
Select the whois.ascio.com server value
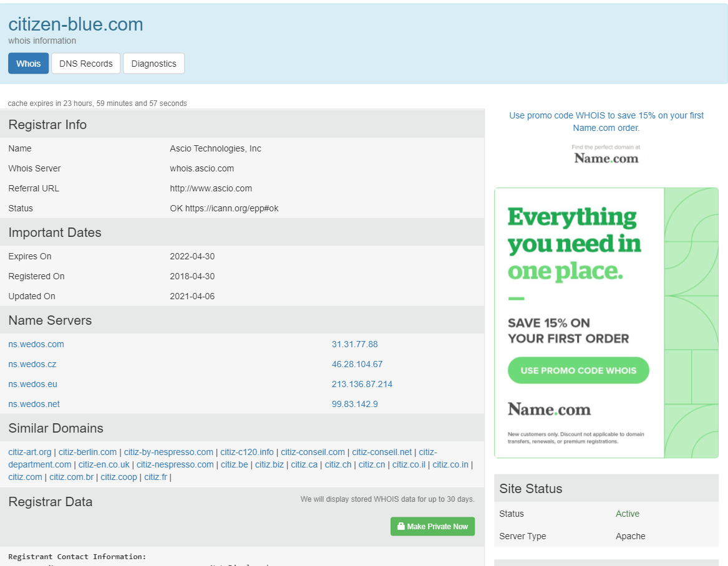(x=202, y=168)
